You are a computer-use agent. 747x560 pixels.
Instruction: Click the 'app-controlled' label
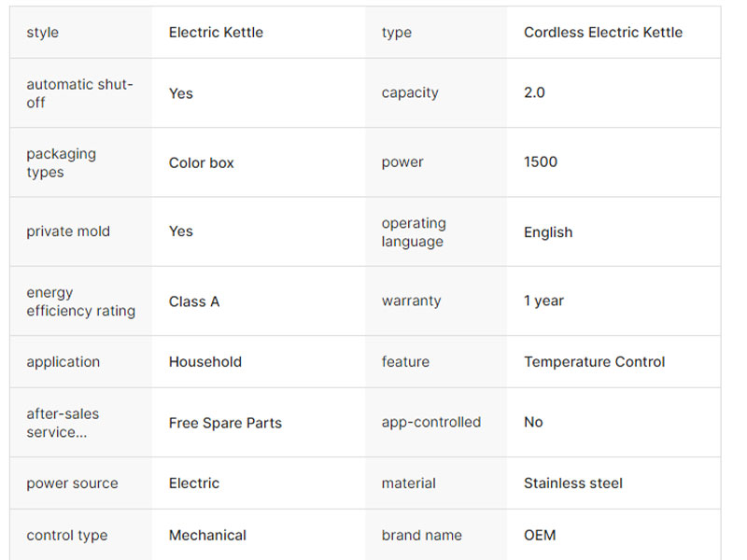coord(430,423)
